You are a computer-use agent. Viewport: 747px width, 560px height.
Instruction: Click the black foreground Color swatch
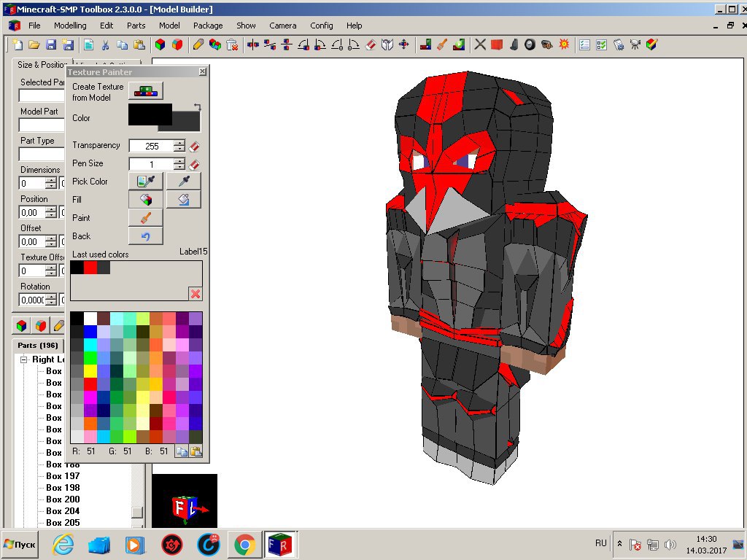150,114
